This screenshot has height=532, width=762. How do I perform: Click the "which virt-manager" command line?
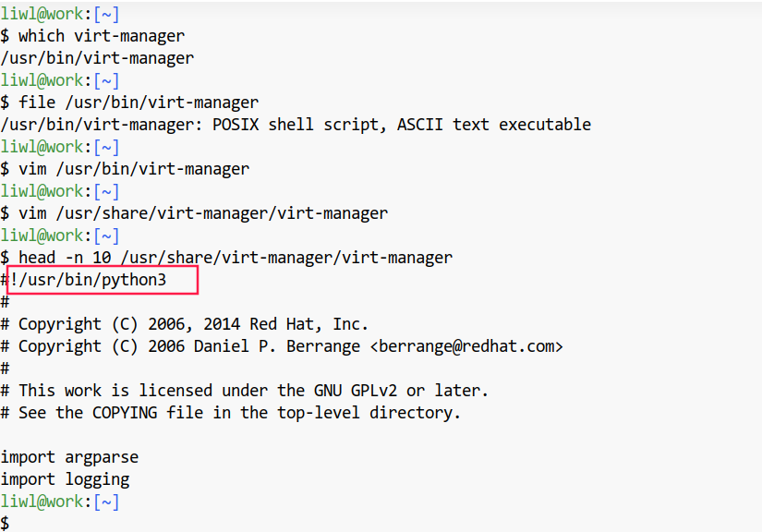point(101,36)
